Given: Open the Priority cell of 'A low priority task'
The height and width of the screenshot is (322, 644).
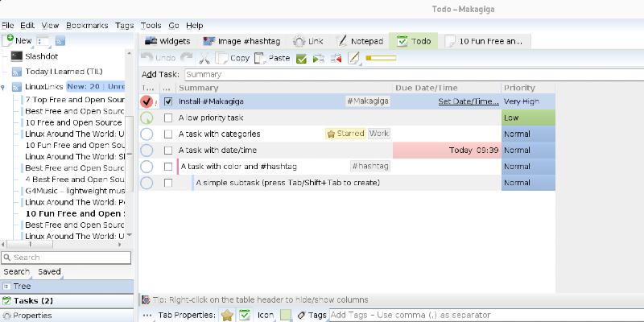Looking at the screenshot, I should click(527, 118).
